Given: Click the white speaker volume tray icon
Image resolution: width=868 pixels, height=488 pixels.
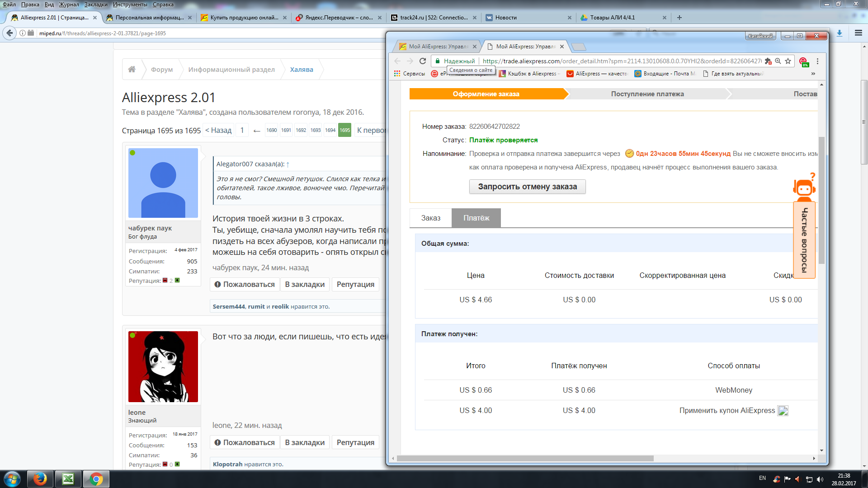Looking at the screenshot, I should point(820,479).
